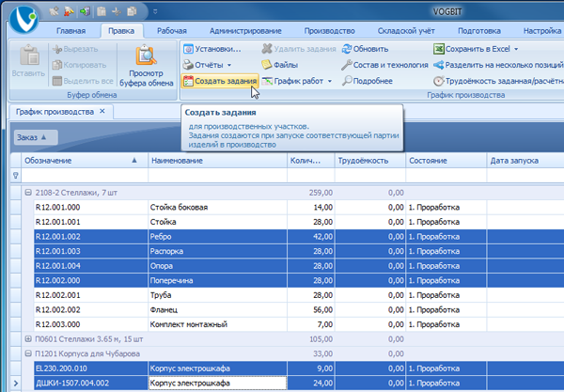Open the Отчёты dropdown menu

[x=229, y=65]
